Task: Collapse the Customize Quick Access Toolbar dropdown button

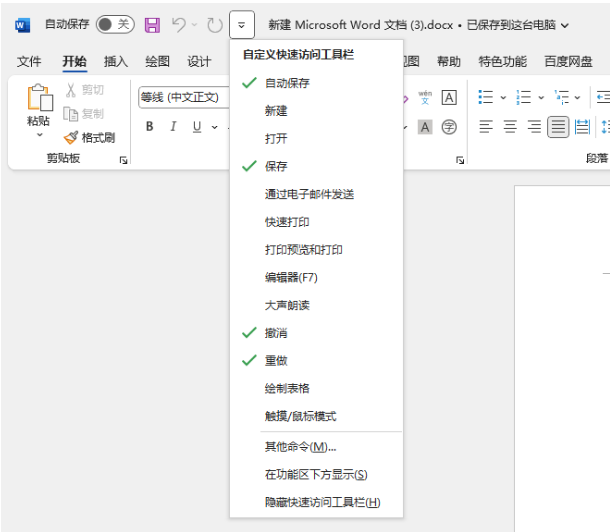Action: click(x=242, y=25)
